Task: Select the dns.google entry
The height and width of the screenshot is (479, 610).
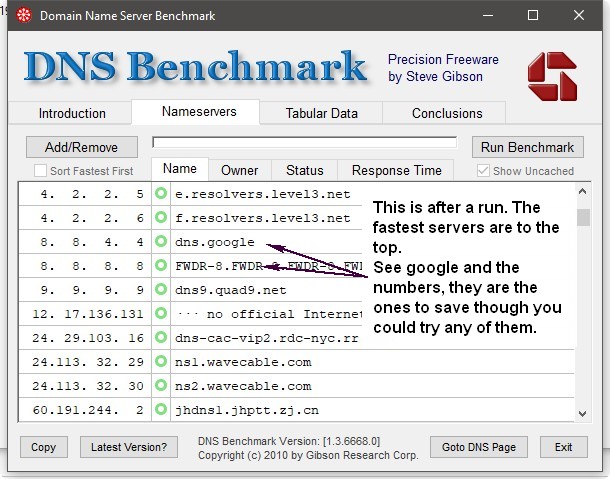Action: click(x=215, y=242)
